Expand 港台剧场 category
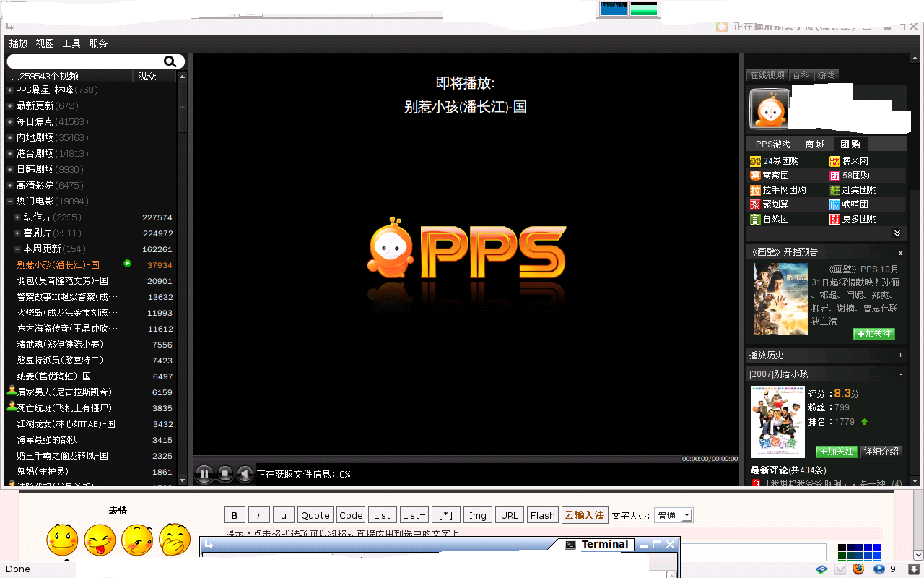 pos(10,154)
